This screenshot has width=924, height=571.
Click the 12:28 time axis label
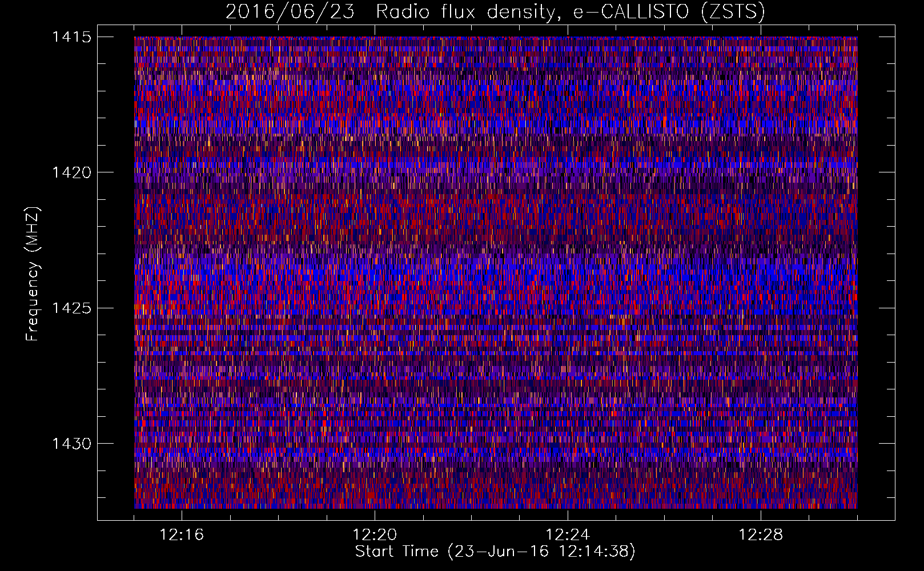pyautogui.click(x=761, y=535)
